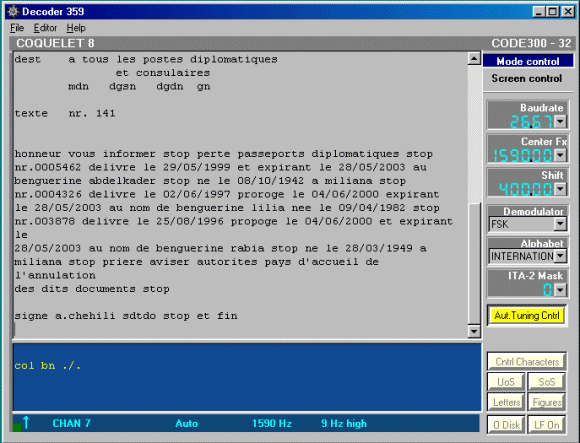The image size is (580, 443).
Task: Open the File menu
Action: pyautogui.click(x=17, y=28)
